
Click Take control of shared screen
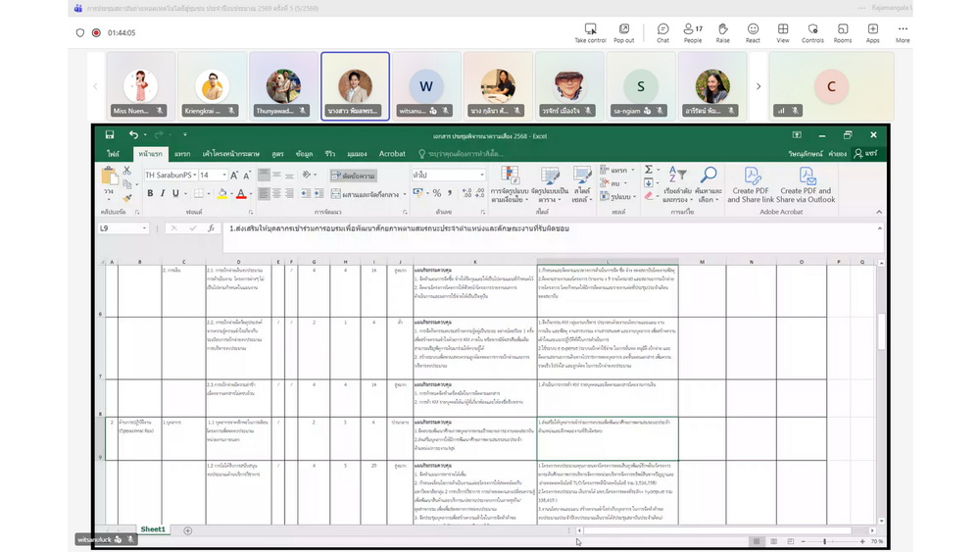(590, 32)
